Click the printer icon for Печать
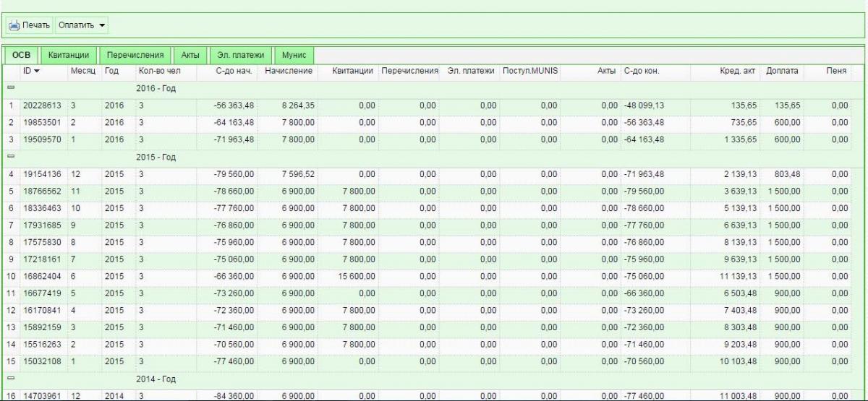The width and height of the screenshot is (868, 401). pos(14,25)
